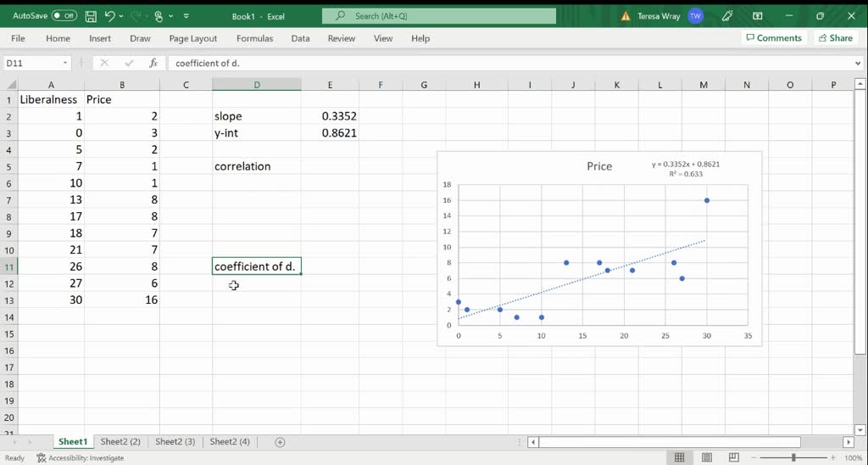868x465 pixels.
Task: Select Page Break Preview view icon
Action: click(726, 458)
